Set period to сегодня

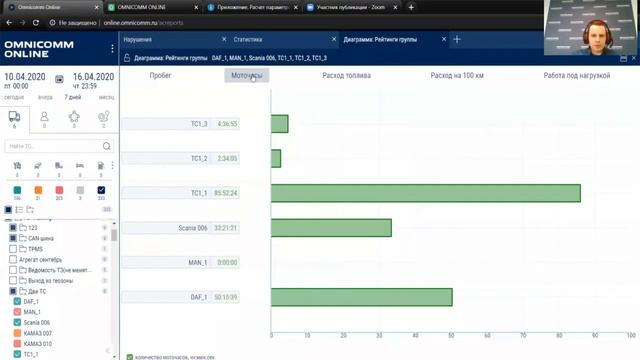(x=14, y=97)
